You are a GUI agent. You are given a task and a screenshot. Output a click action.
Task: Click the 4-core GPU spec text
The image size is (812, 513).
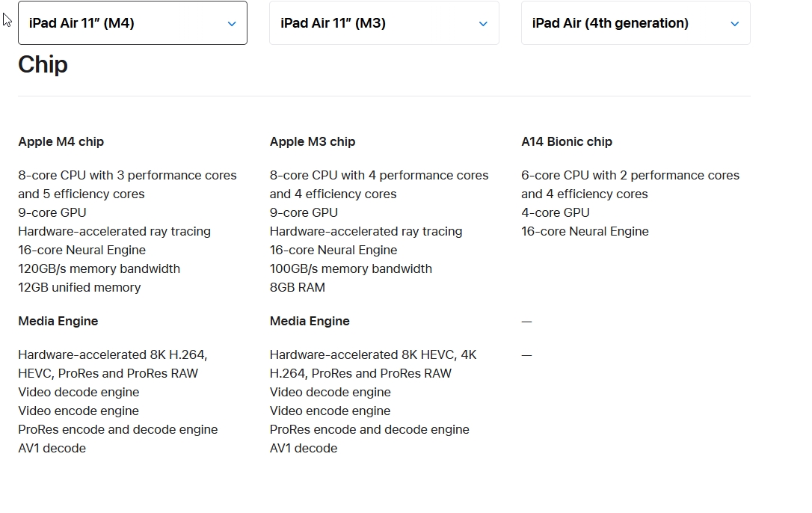556,212
